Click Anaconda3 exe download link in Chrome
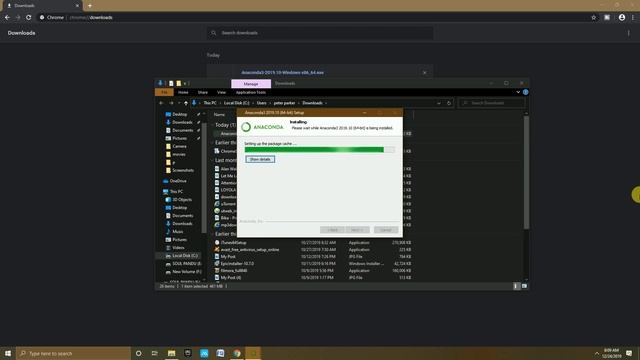 (x=282, y=73)
